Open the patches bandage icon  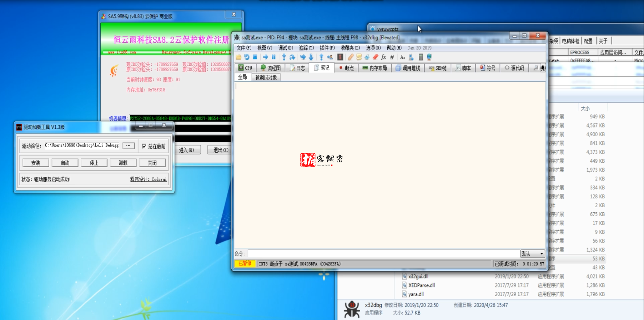(350, 57)
